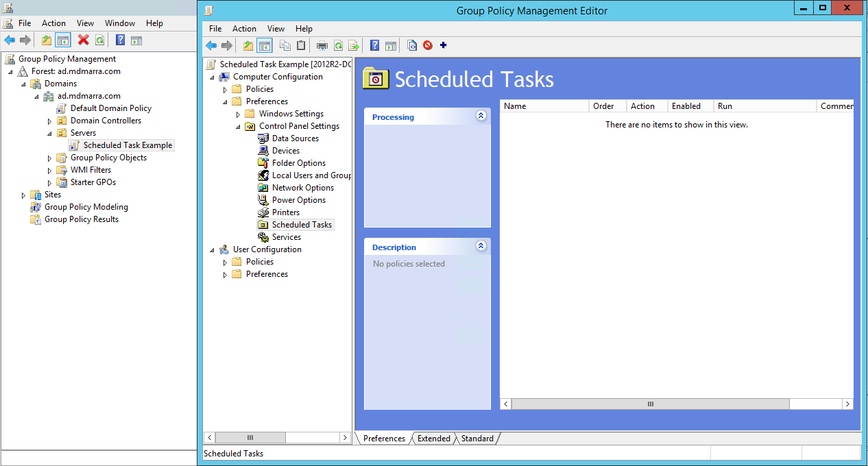Image resolution: width=868 pixels, height=466 pixels.
Task: Select the Group Policy Modeling node
Action: pyautogui.click(x=86, y=207)
